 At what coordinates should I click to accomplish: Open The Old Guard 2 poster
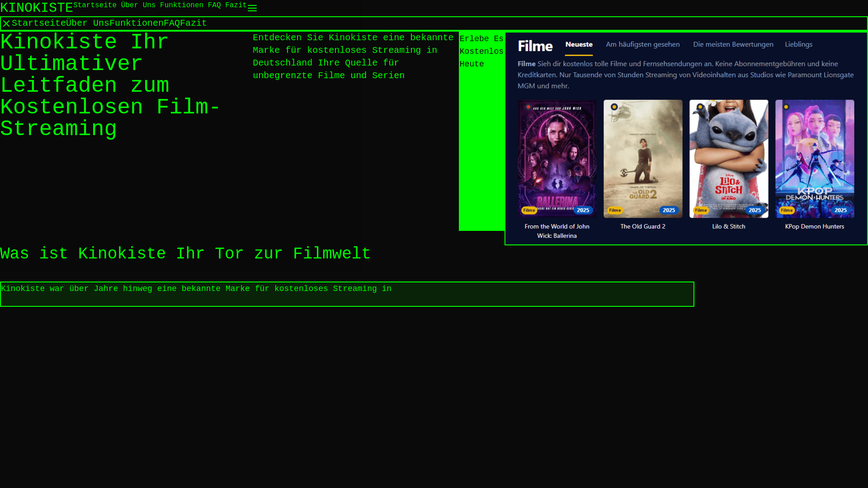(x=643, y=159)
